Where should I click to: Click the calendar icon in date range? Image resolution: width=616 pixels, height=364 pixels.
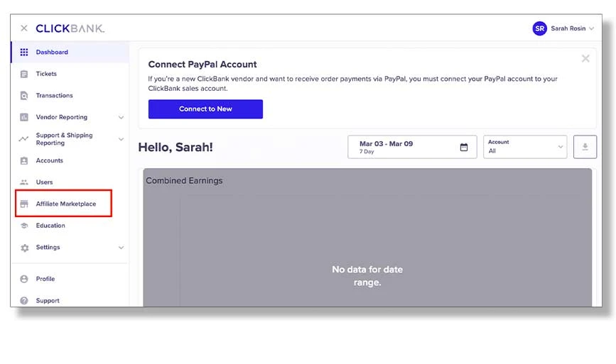464,147
